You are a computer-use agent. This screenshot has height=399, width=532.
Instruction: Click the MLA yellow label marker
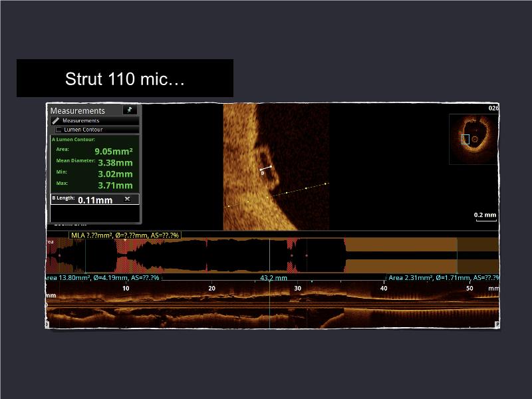124,235
